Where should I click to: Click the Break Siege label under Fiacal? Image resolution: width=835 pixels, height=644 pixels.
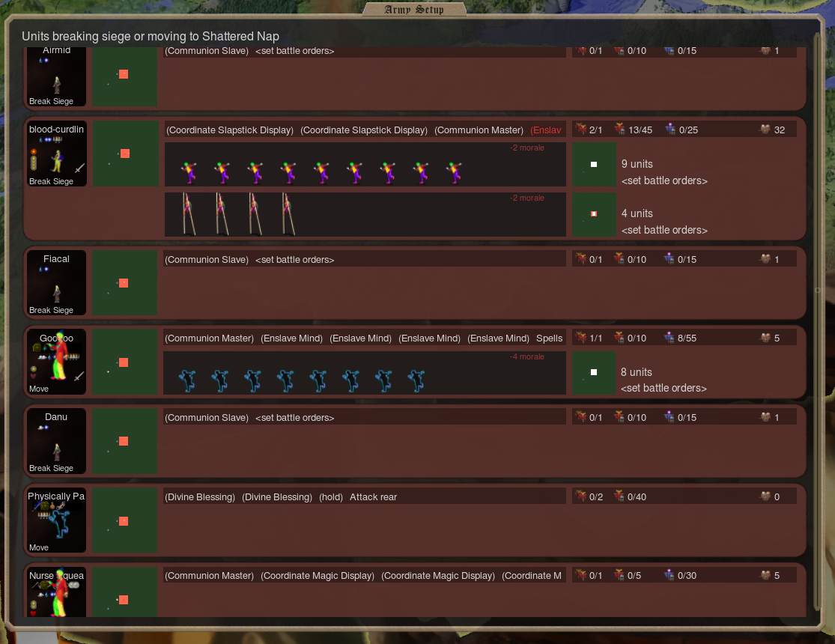coord(51,310)
